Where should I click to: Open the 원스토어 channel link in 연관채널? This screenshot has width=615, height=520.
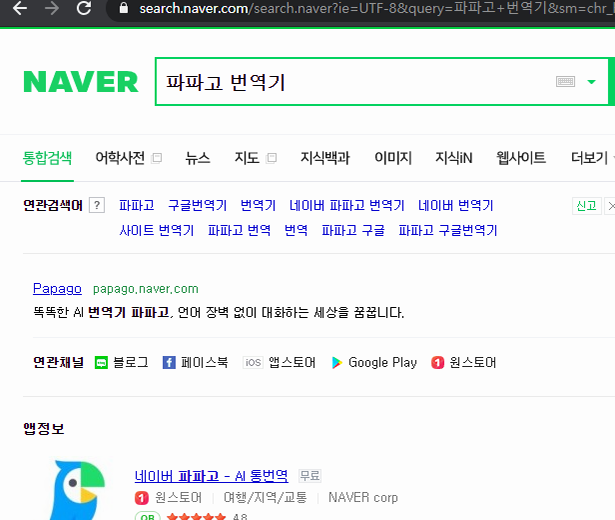473,362
